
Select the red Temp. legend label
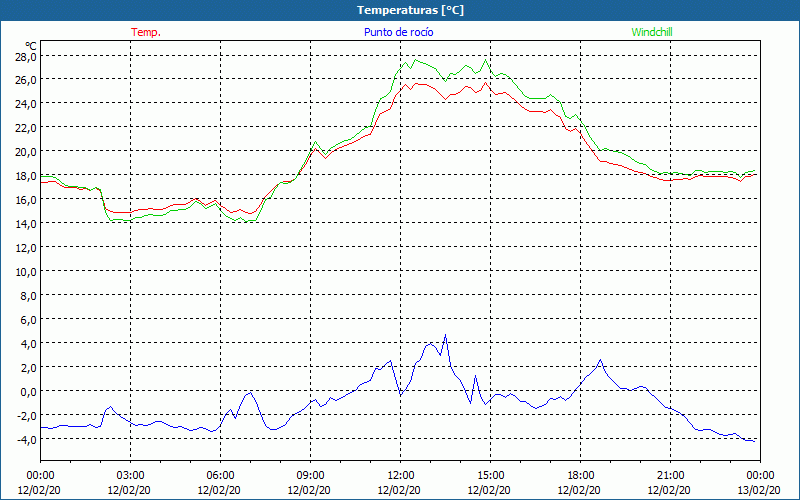[x=146, y=32]
